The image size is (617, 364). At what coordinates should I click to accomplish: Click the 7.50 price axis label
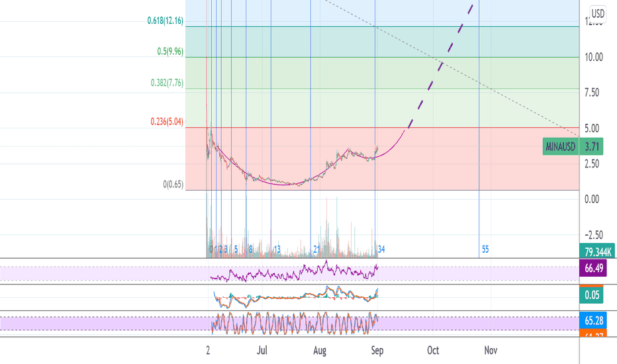[x=592, y=93]
